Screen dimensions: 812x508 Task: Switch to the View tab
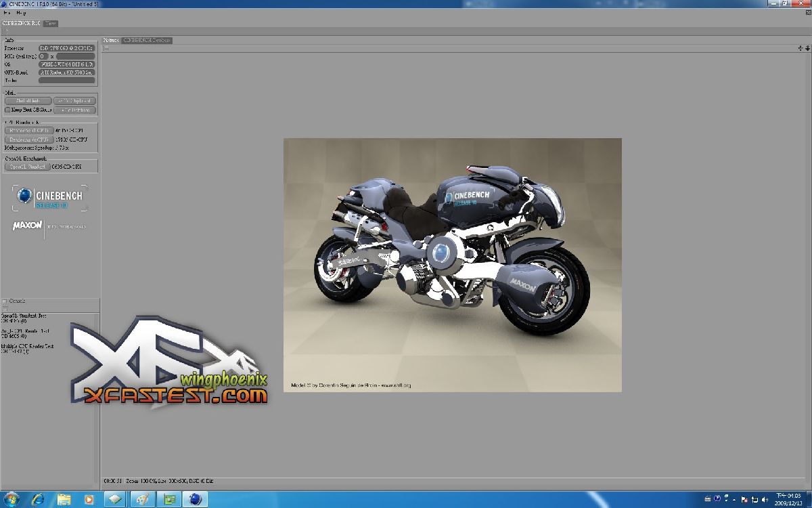(51, 23)
